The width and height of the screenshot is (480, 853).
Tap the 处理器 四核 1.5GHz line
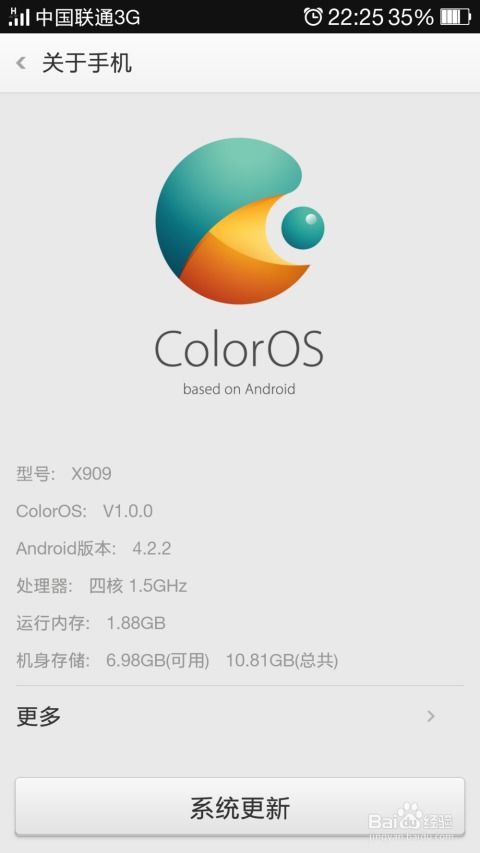102,586
